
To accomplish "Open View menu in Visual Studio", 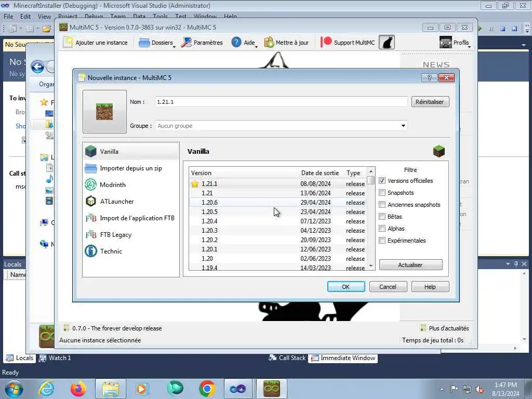I will coord(44,16).
